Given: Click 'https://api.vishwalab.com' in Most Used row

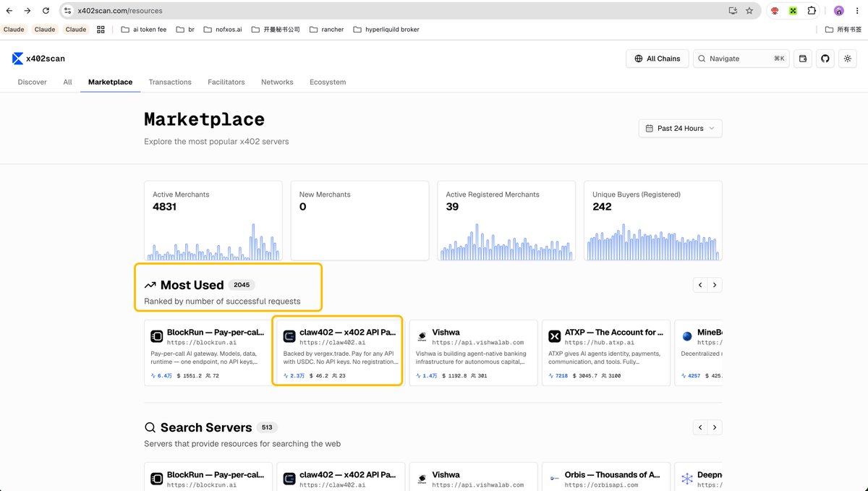Looking at the screenshot, I should point(478,343).
